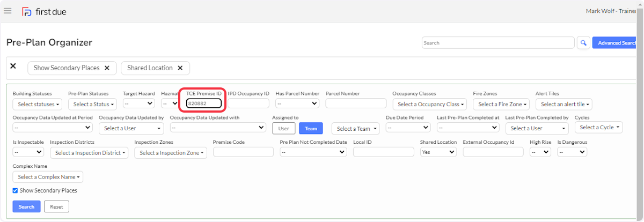This screenshot has height=222, width=644.
Task: Open the Complex Name dropdown
Action: pos(48,176)
